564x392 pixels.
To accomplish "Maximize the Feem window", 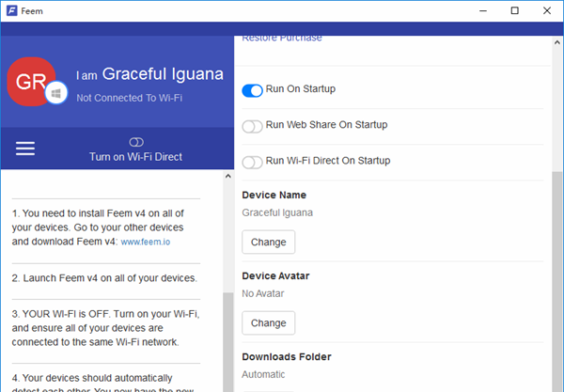I will pyautogui.click(x=515, y=10).
